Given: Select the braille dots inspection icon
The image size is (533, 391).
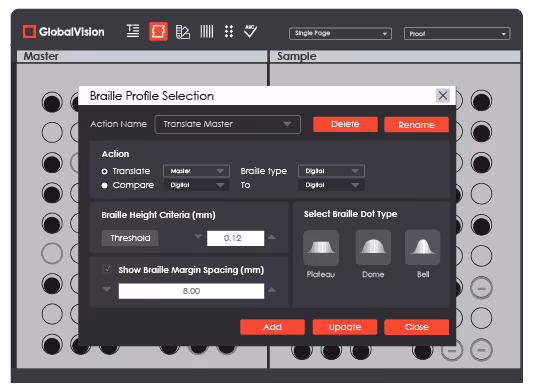Looking at the screenshot, I should click(x=229, y=31).
